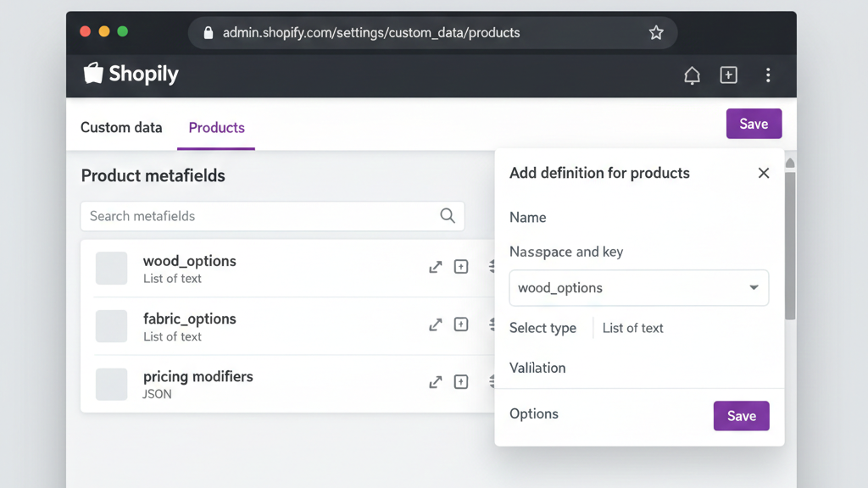Select the pricing modifiers thumbnail placeholder

point(111,384)
